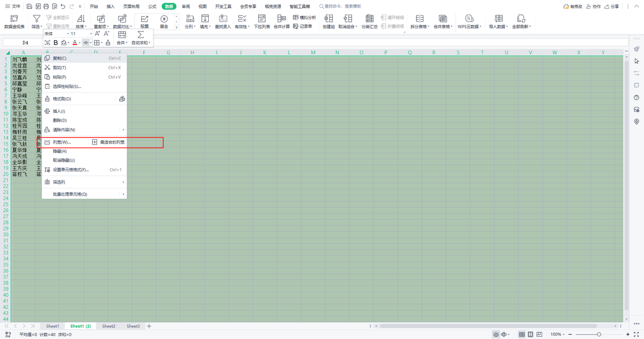Click 全部刷新 refresh all icon
This screenshot has height=339, width=644.
click(521, 19)
